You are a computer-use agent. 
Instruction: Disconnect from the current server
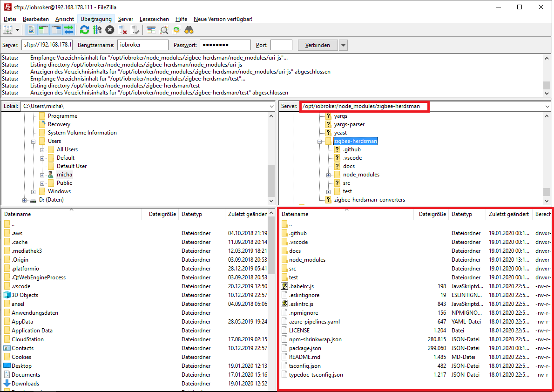pyautogui.click(x=122, y=30)
